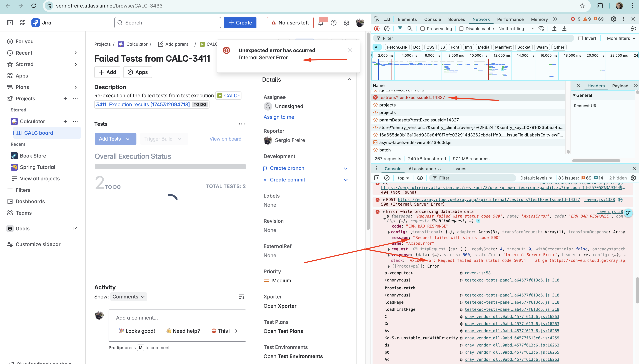
Task: Switch to the Elements DevTools tab
Action: (x=407, y=19)
